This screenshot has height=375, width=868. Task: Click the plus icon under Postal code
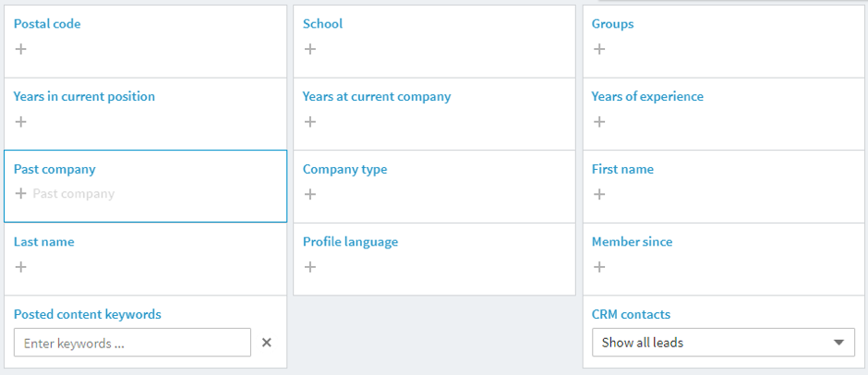click(20, 49)
